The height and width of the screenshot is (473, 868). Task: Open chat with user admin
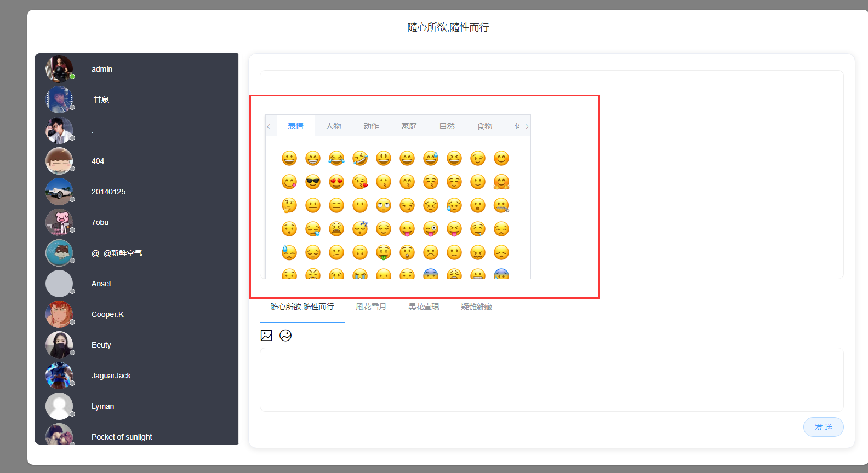(102, 69)
